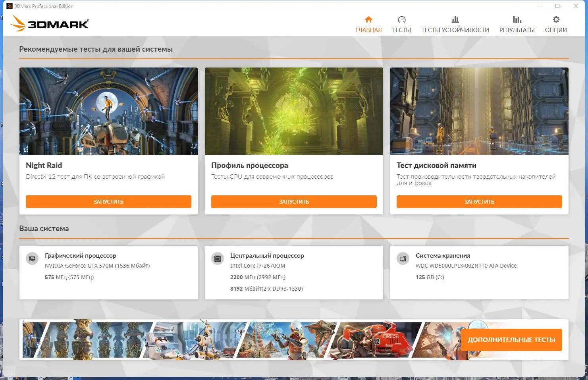Click the Night Raid title
This screenshot has height=380, width=588.
coord(44,165)
